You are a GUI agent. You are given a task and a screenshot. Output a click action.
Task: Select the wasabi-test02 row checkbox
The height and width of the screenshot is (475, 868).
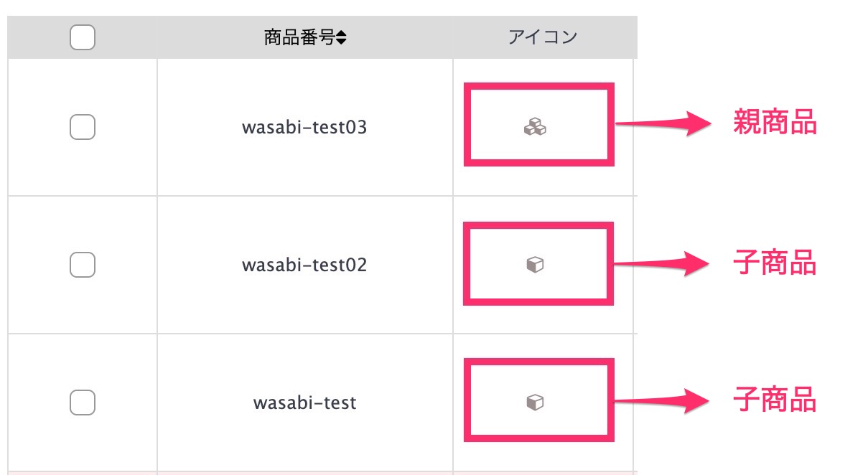click(83, 265)
